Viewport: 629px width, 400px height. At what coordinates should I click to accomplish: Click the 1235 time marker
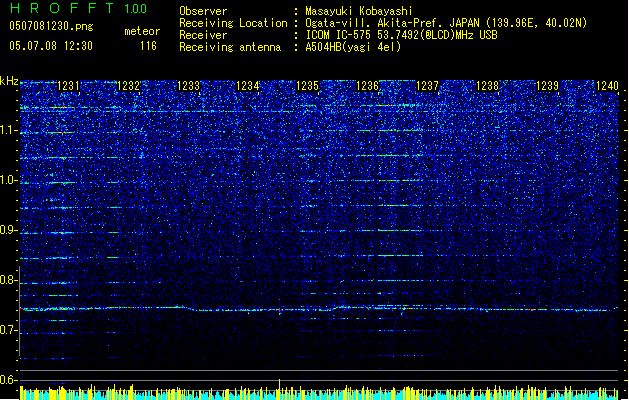(x=307, y=86)
